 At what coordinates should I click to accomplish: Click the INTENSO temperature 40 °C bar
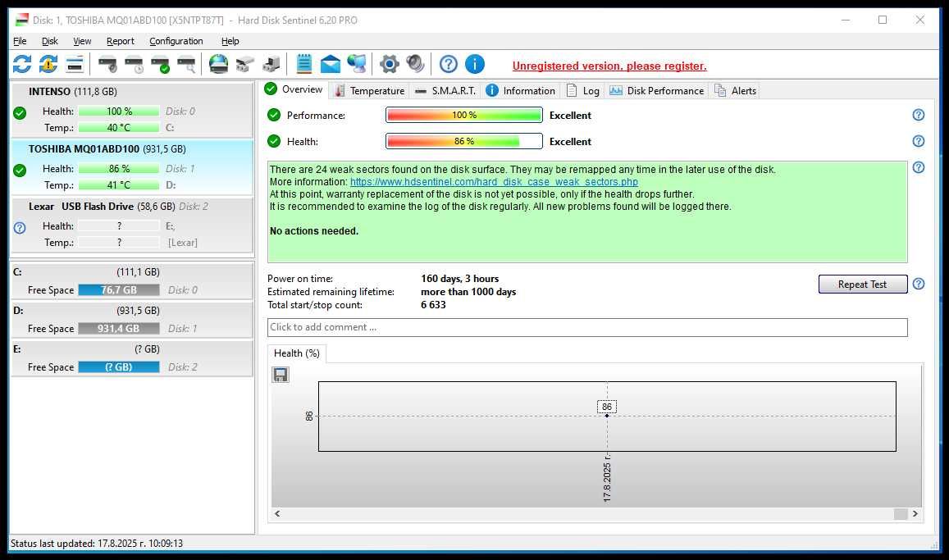[119, 128]
